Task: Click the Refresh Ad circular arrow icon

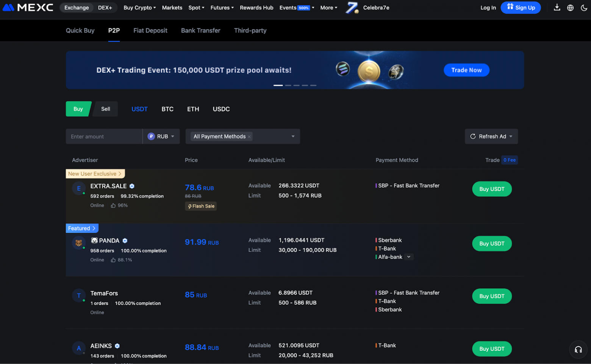Action: tap(473, 137)
